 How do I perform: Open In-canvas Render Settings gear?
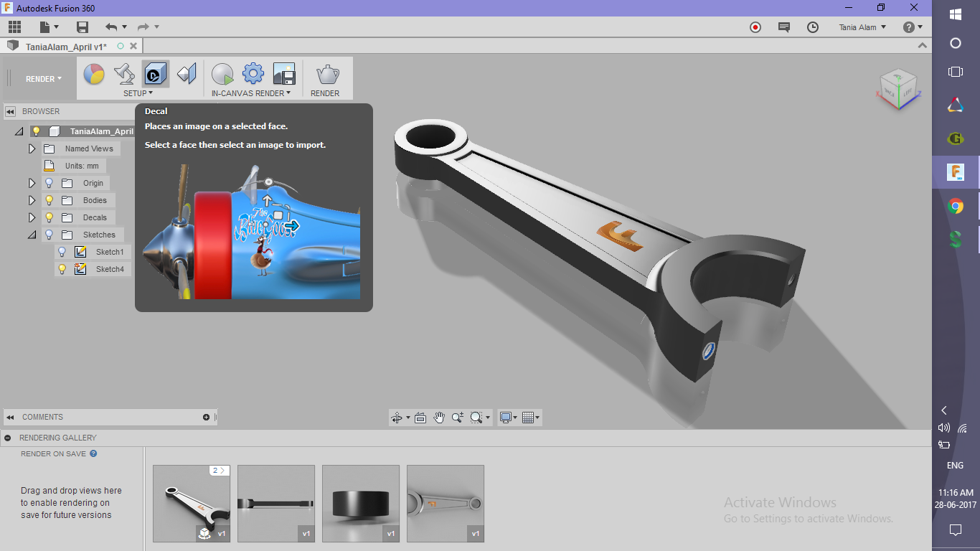coord(253,74)
